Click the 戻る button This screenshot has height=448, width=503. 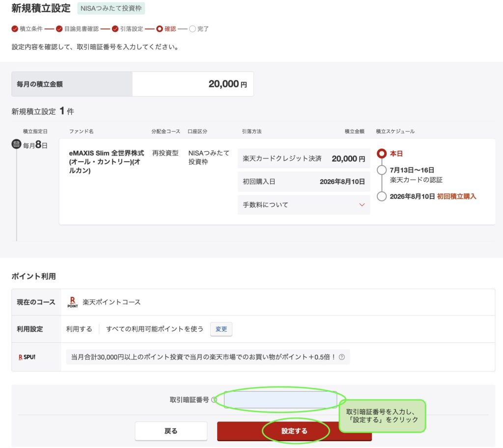click(171, 431)
